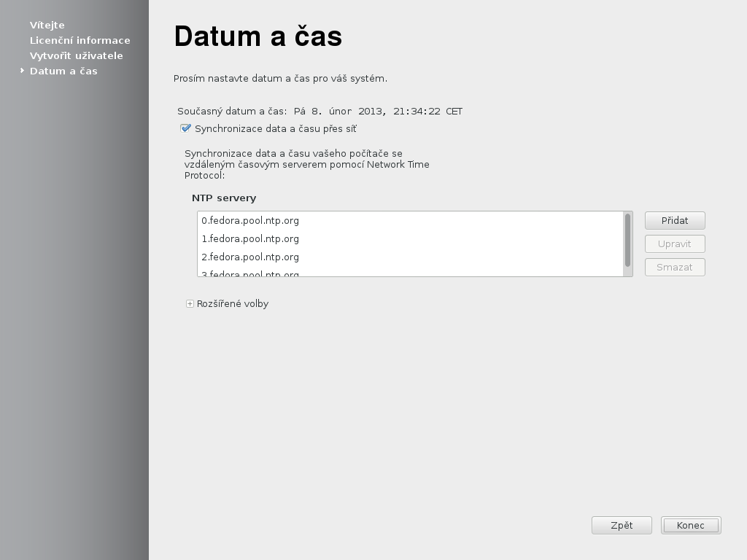The height and width of the screenshot is (560, 747).
Task: Click the arrow marker beside Datum a čas
Action: pos(23,71)
